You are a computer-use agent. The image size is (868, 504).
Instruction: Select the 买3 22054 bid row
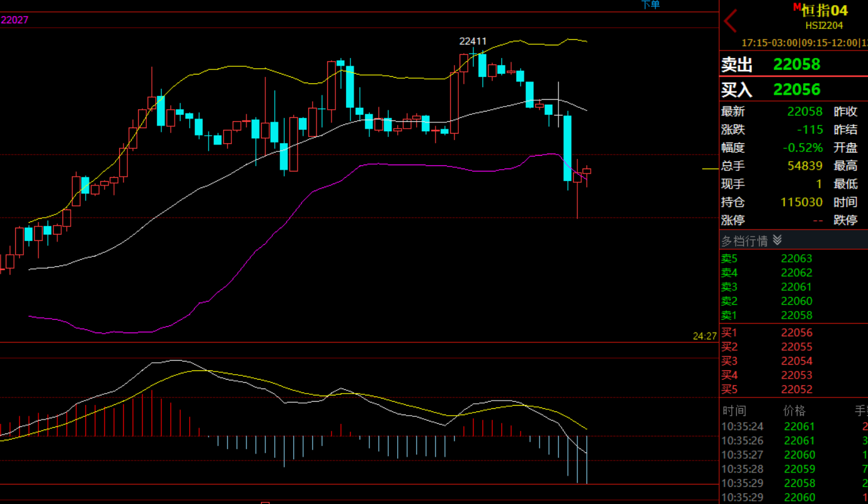tap(794, 361)
